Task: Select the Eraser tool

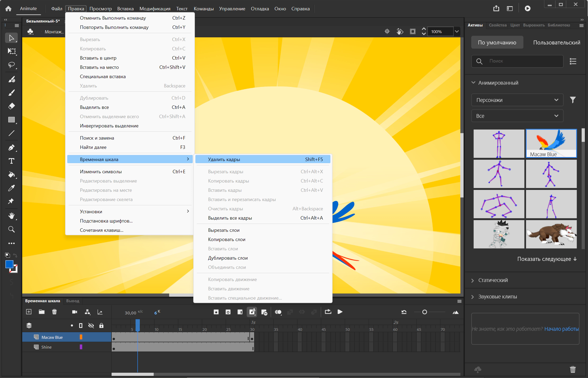Action: (x=11, y=106)
